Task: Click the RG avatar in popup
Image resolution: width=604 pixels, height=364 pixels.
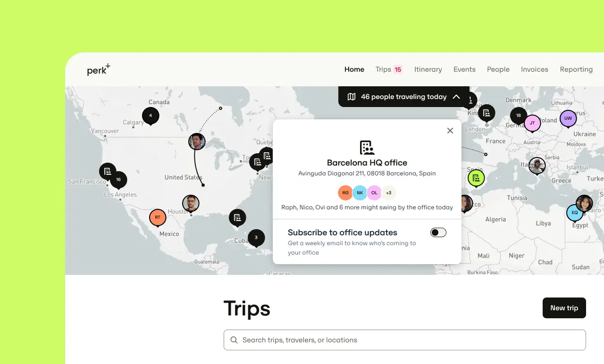Action: click(345, 193)
